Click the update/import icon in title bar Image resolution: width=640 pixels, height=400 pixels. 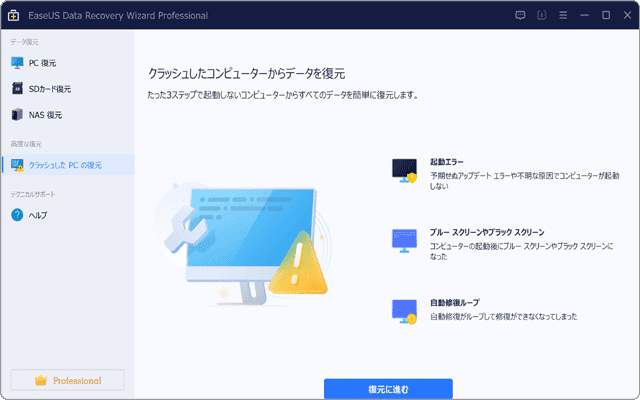pos(542,16)
